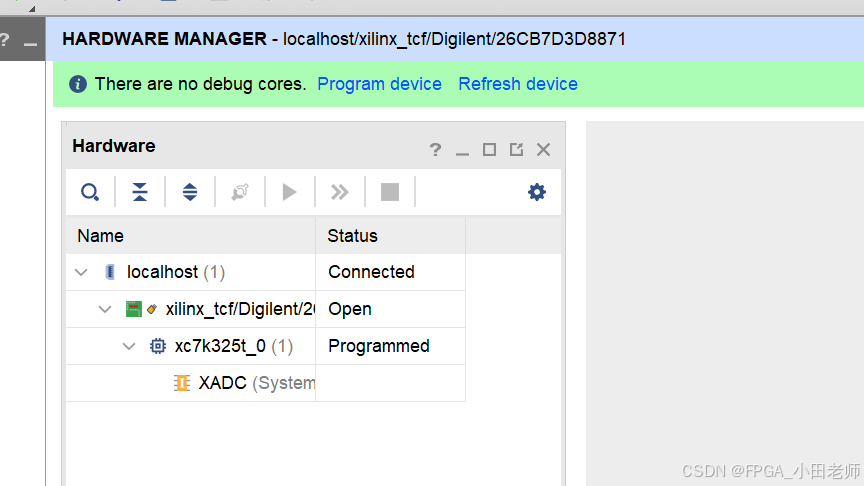
Task: Collapse the localhost tree node
Action: [x=81, y=272]
